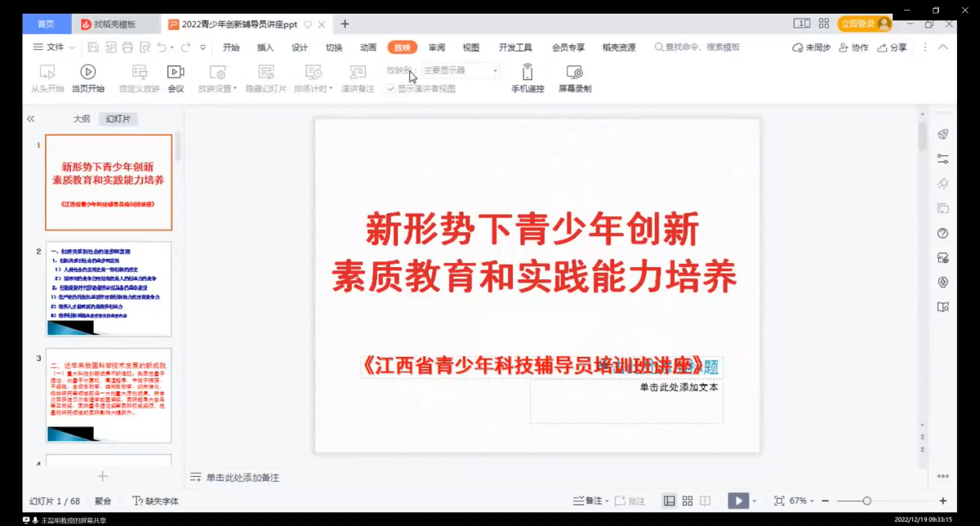This screenshot has width=980, height=526.
Task: Play slideshow from status bar button
Action: coord(737,501)
